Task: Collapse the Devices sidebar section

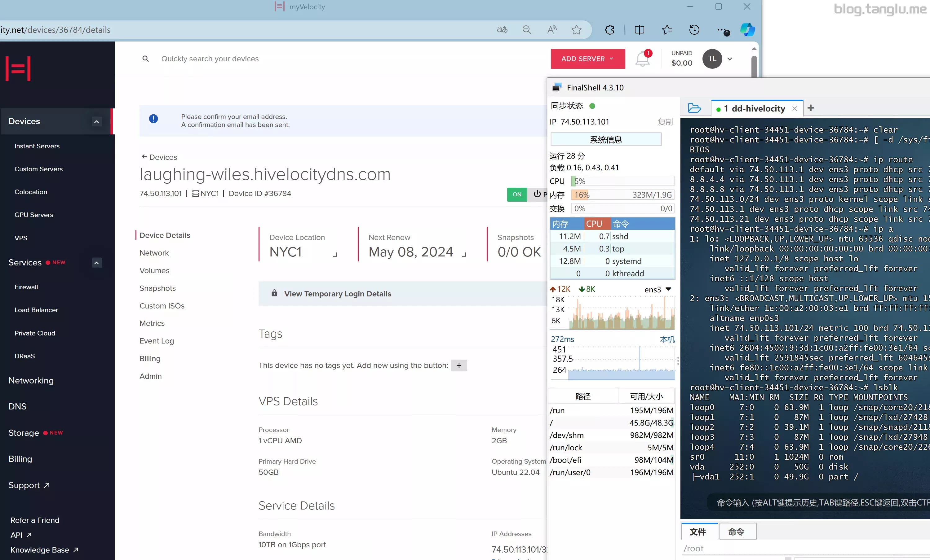Action: (97, 121)
